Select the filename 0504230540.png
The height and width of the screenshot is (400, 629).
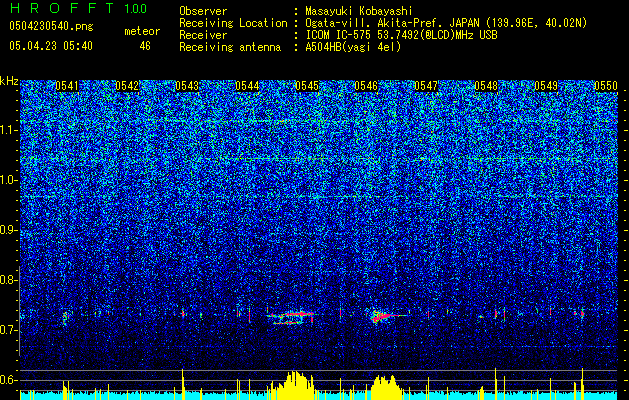51,26
